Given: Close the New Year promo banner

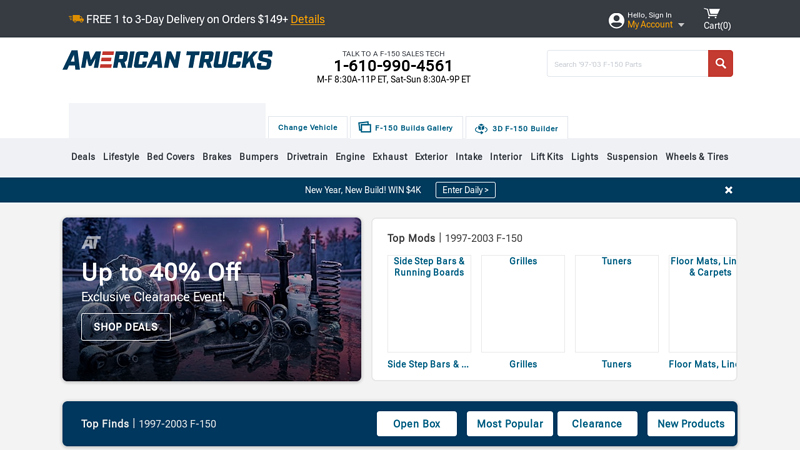Looking at the screenshot, I should (x=729, y=190).
